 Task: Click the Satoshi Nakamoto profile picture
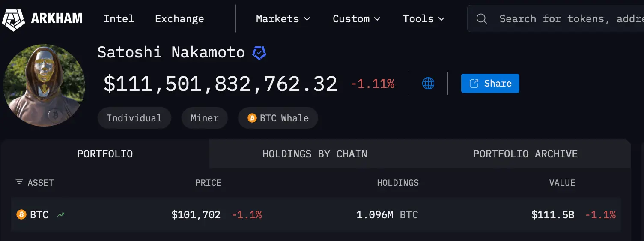tap(44, 85)
